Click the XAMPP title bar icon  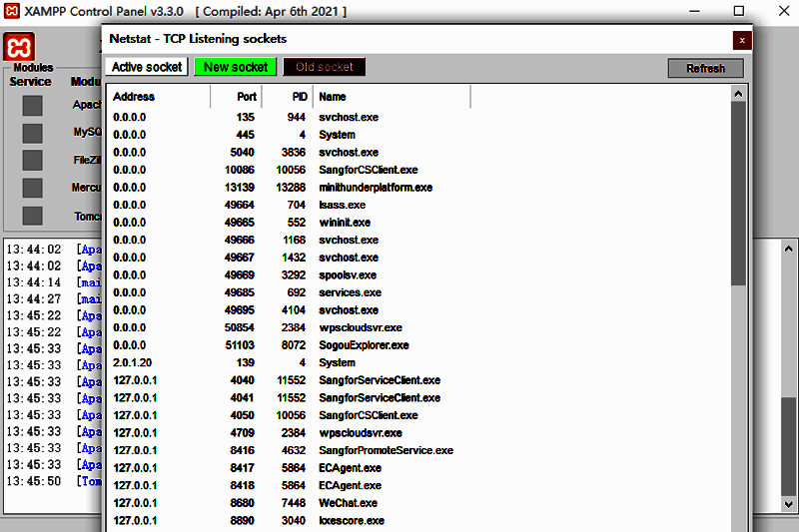(x=12, y=11)
